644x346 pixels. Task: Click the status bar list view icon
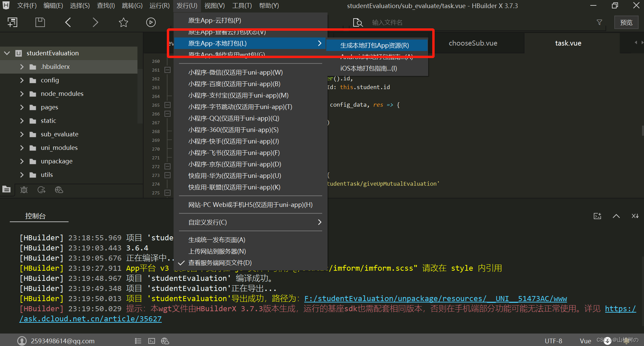(138, 341)
